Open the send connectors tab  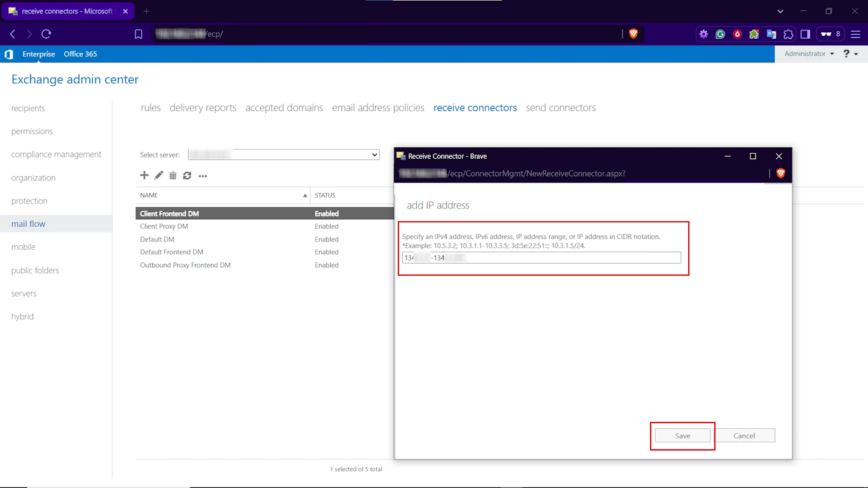click(x=561, y=108)
